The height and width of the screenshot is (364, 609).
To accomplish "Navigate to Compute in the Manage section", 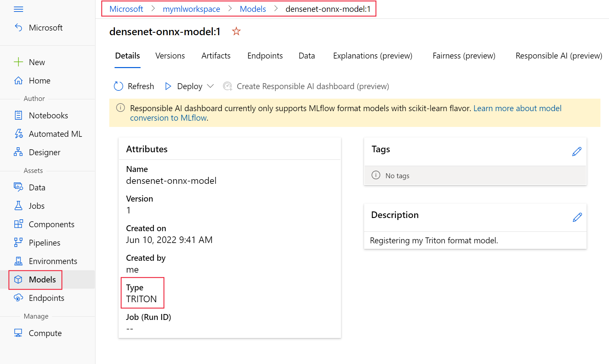I will point(45,333).
